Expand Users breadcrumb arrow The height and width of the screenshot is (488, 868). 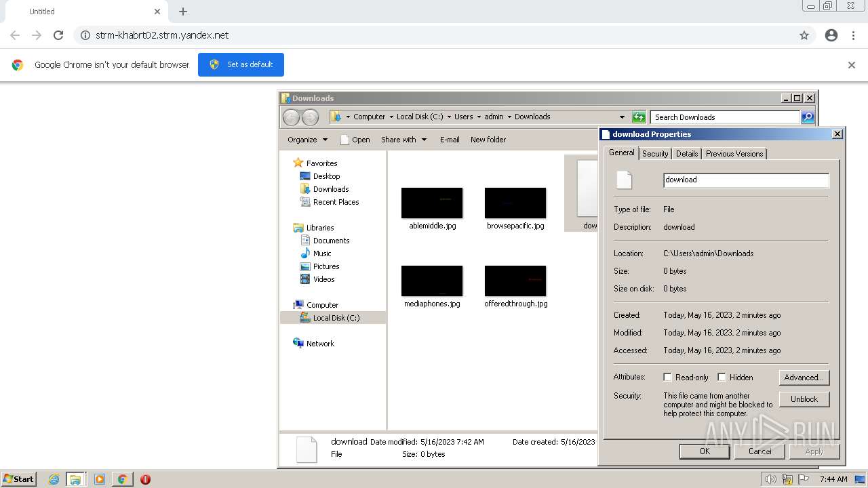[478, 117]
